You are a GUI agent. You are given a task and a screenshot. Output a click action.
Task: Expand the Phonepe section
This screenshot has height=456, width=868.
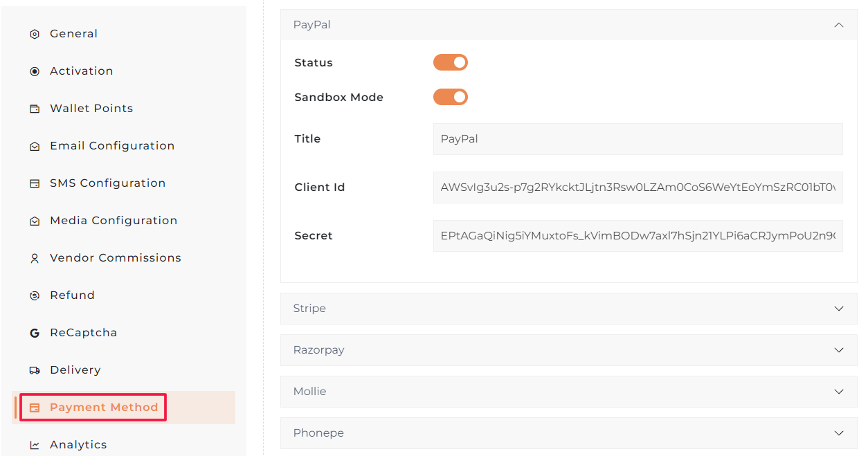pyautogui.click(x=839, y=433)
